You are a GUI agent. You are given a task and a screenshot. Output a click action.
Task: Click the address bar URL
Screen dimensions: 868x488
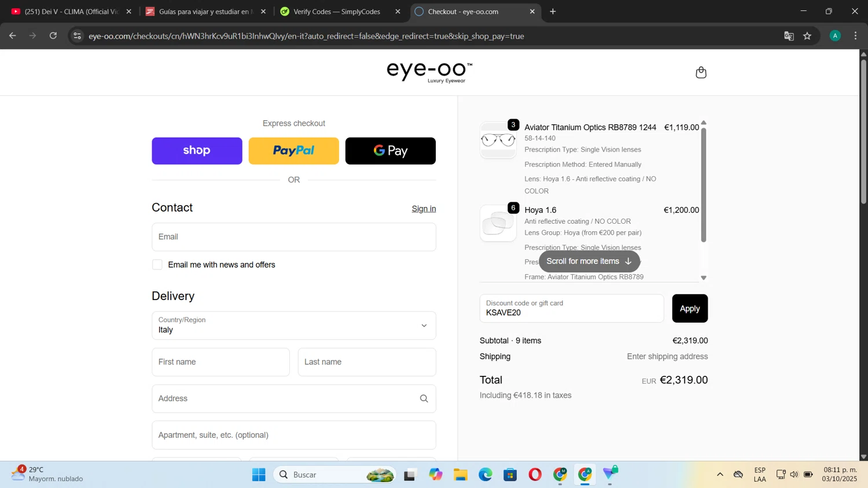[x=306, y=36]
